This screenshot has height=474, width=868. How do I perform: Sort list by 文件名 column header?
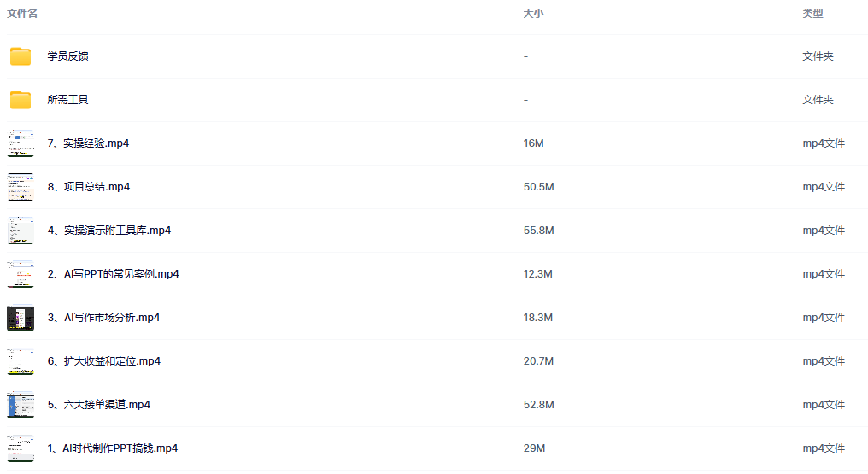tap(22, 14)
